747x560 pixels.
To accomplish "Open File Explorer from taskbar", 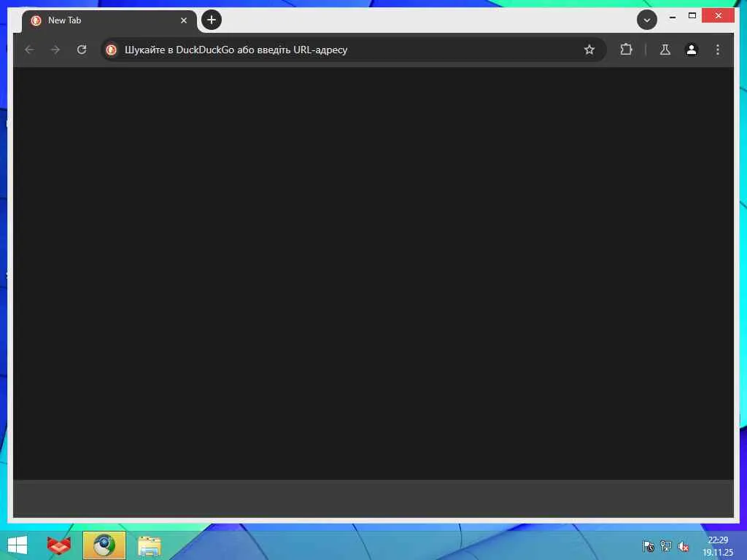I will coord(149,545).
